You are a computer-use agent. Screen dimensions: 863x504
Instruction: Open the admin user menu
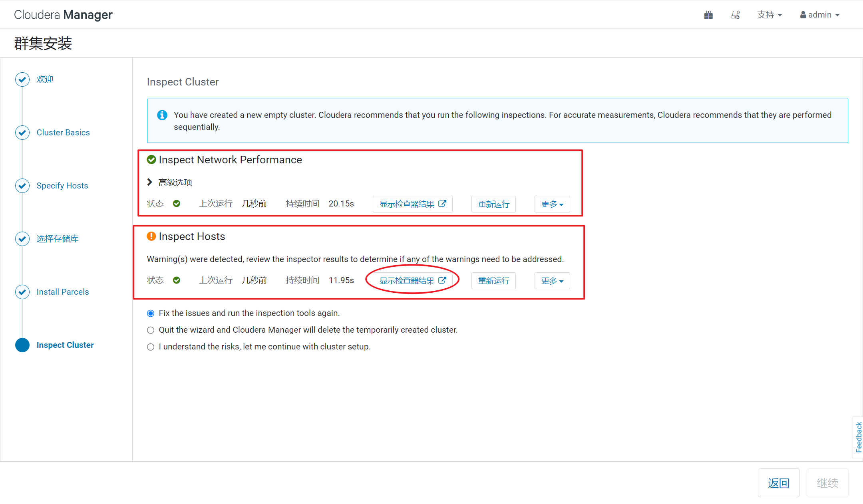coord(820,15)
